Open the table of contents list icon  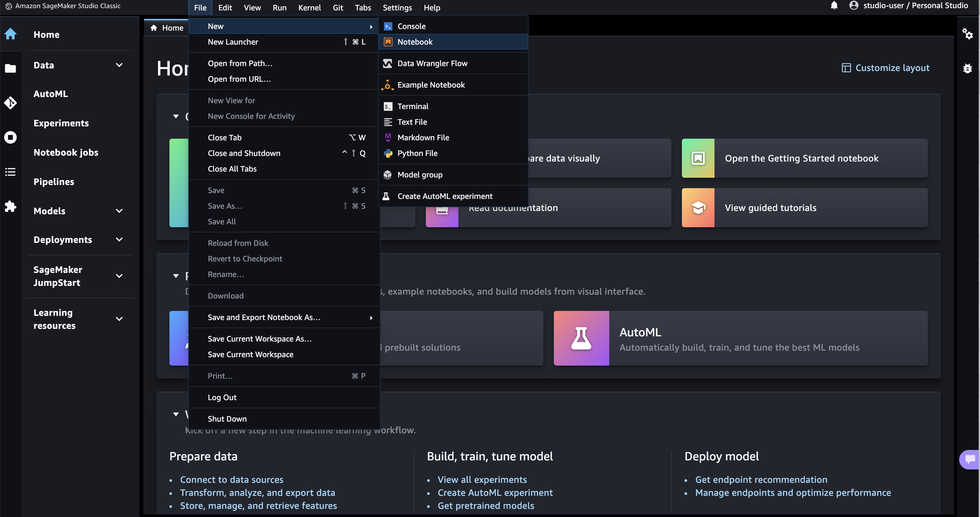point(10,172)
